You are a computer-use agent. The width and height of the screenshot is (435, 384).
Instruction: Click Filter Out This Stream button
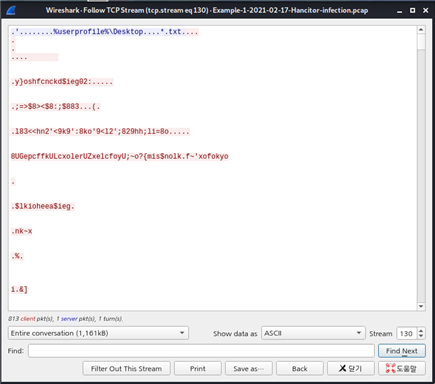[x=126, y=368]
